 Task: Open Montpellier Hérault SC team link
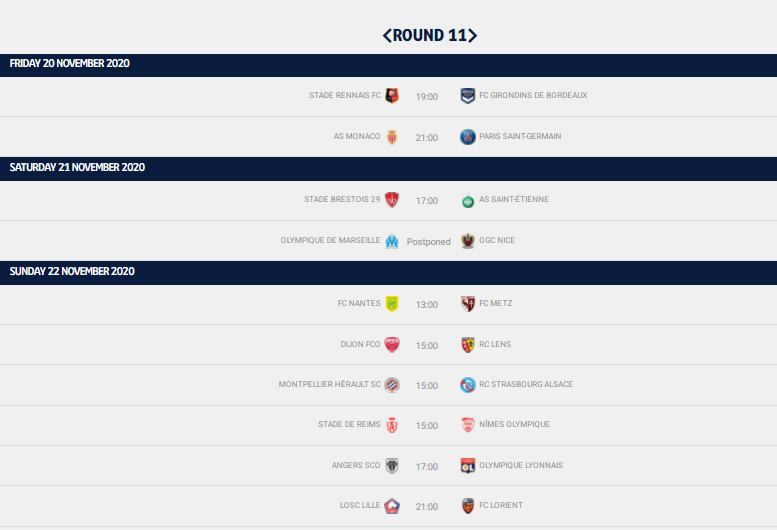point(330,384)
